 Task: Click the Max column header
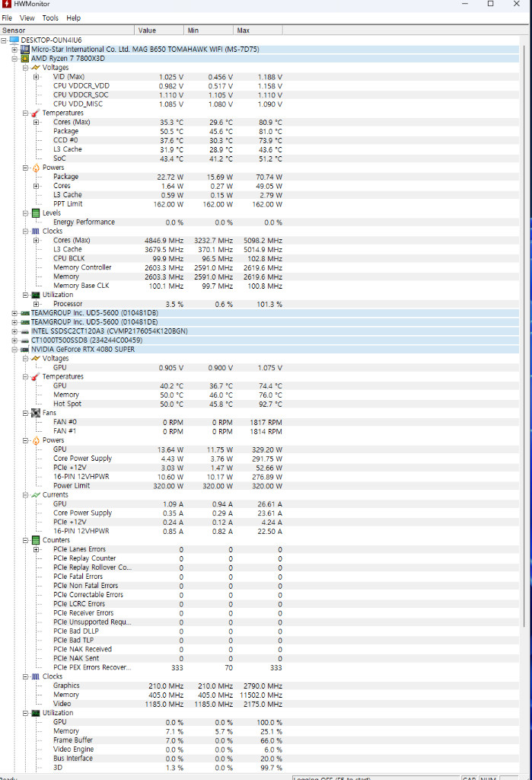[257, 30]
